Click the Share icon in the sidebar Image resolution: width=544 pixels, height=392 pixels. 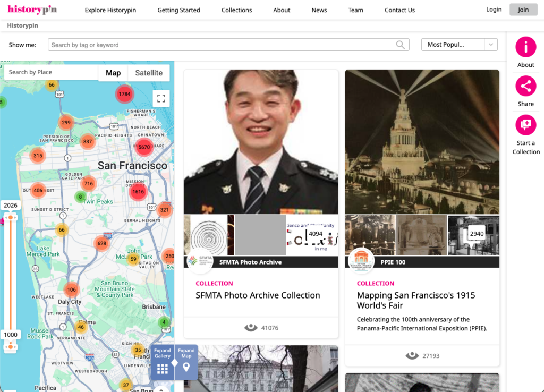pos(525,86)
